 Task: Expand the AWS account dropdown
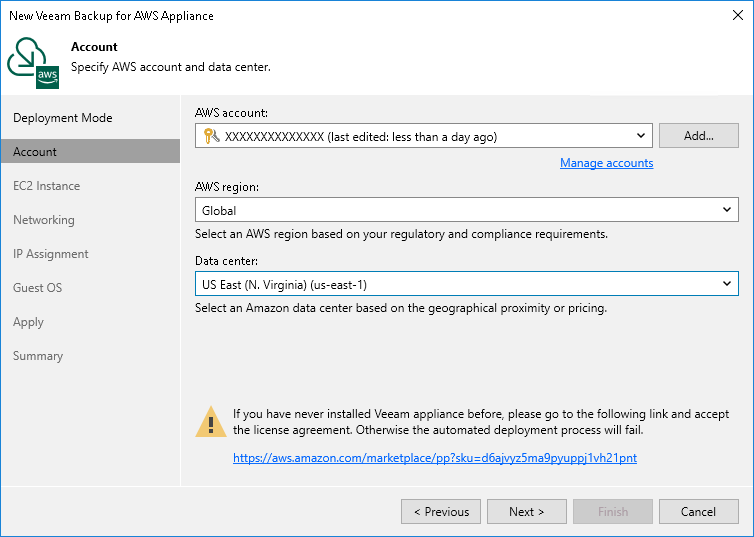[x=641, y=136]
